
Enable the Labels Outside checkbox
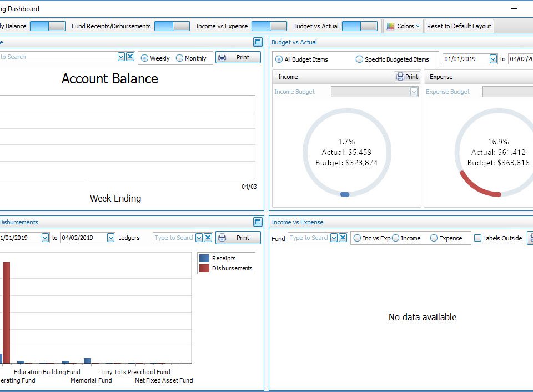click(477, 238)
